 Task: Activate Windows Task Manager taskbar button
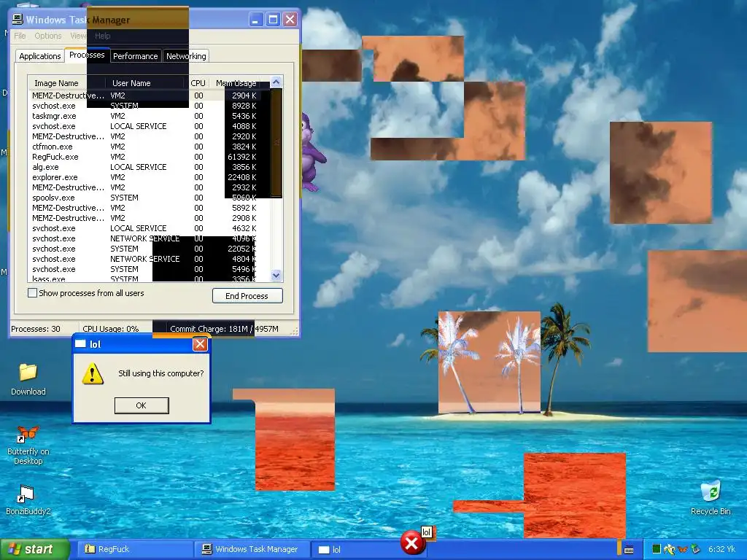click(x=252, y=549)
